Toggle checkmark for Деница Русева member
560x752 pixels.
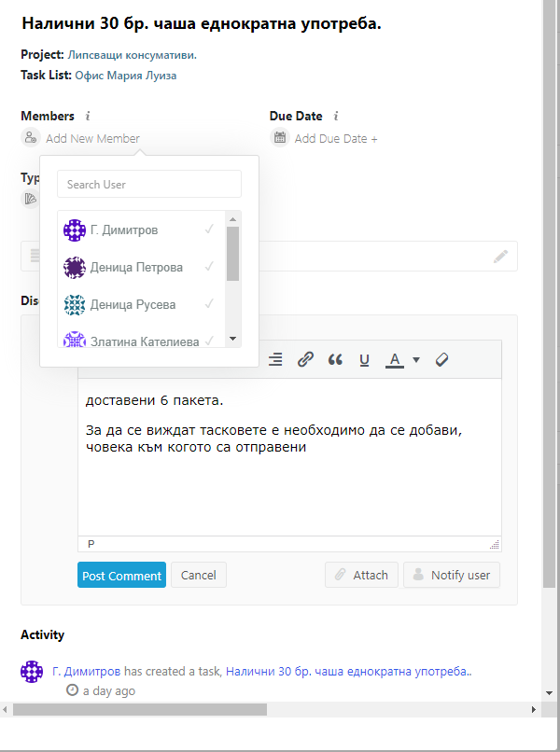tap(209, 304)
